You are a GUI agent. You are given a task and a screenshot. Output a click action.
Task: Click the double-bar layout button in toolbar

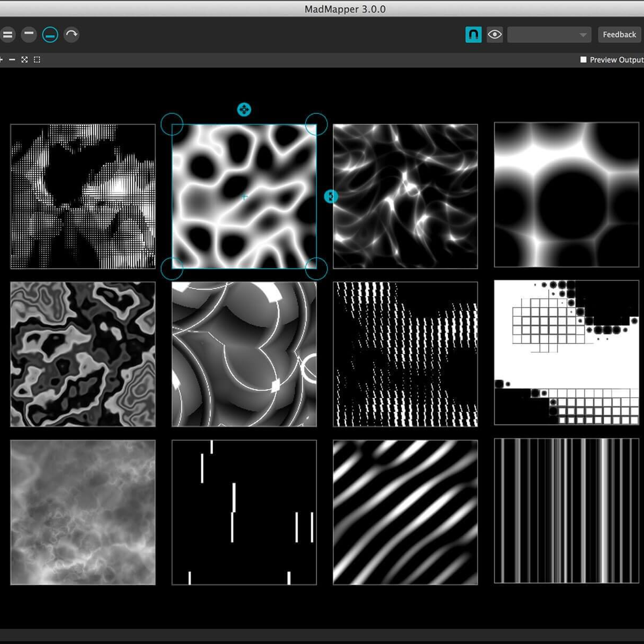coord(8,35)
